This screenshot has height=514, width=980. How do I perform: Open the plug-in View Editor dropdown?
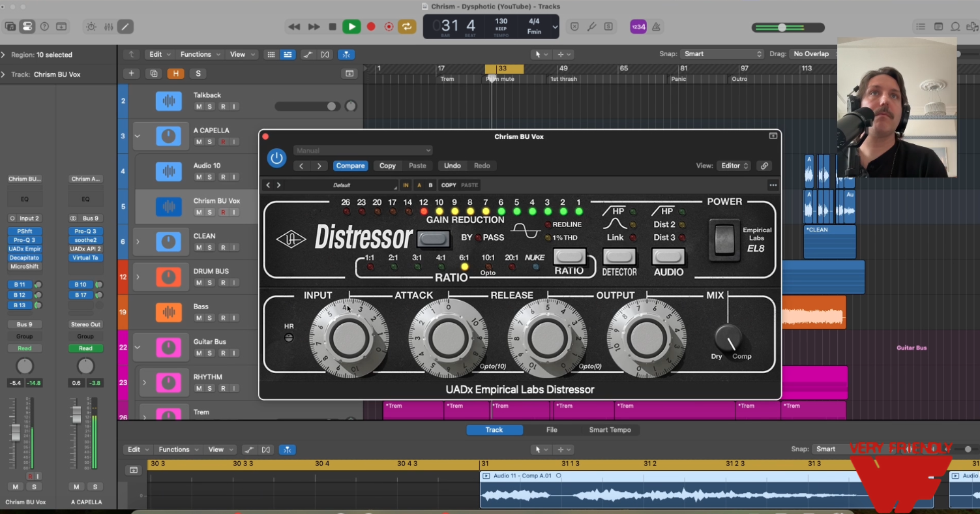point(734,166)
